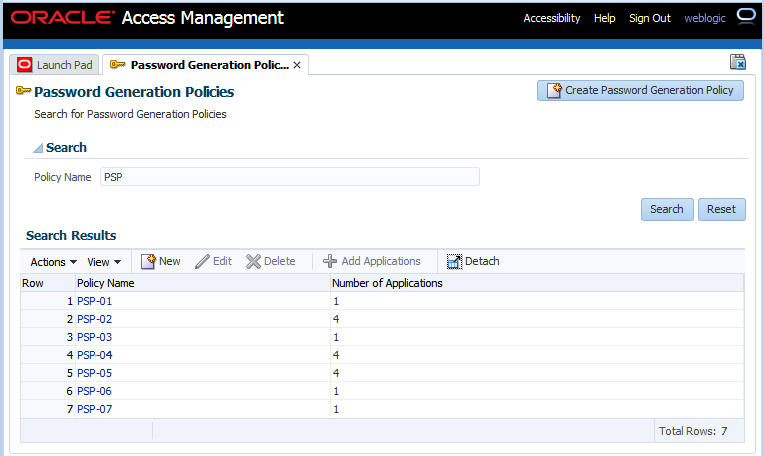Sort by the Policy Name column header

coord(203,283)
